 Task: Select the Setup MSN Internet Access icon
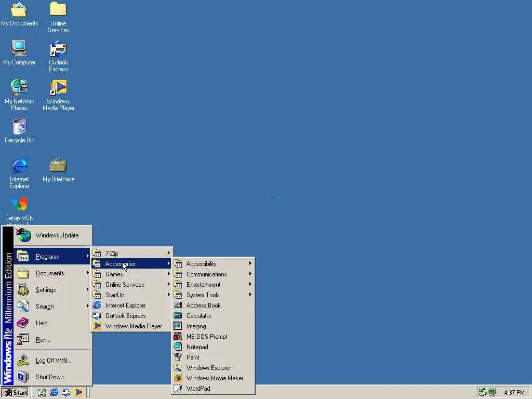click(19, 210)
